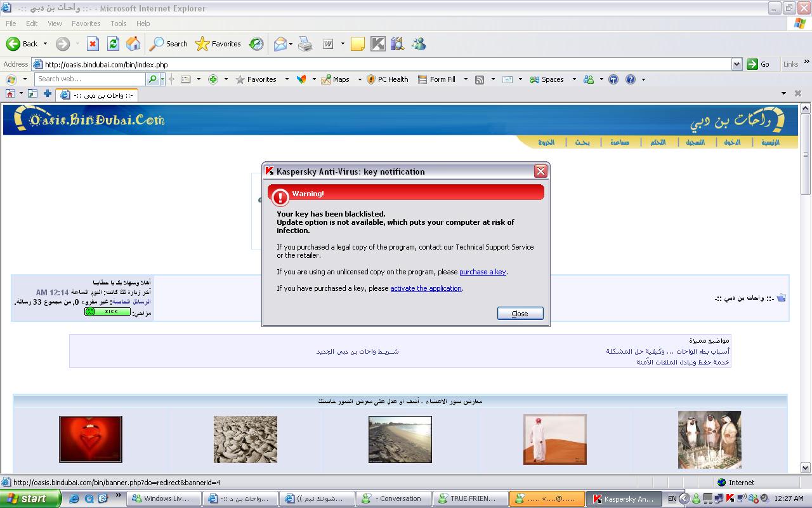This screenshot has width=812, height=508.
Task: Click the green plus add icon
Action: [x=213, y=79]
